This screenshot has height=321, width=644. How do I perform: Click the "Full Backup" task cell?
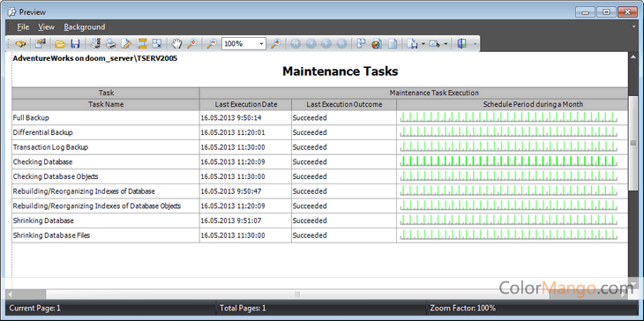point(106,118)
